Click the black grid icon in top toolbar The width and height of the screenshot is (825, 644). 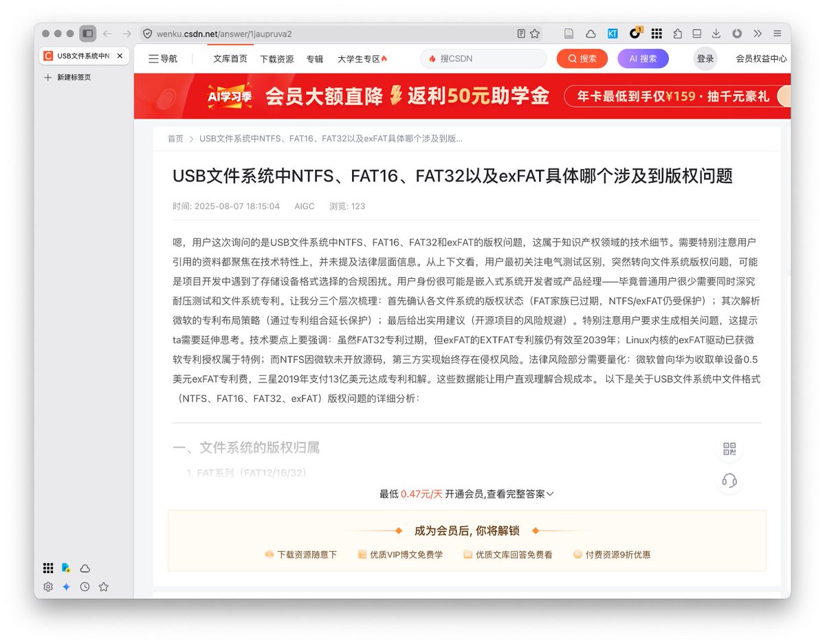coord(657,34)
